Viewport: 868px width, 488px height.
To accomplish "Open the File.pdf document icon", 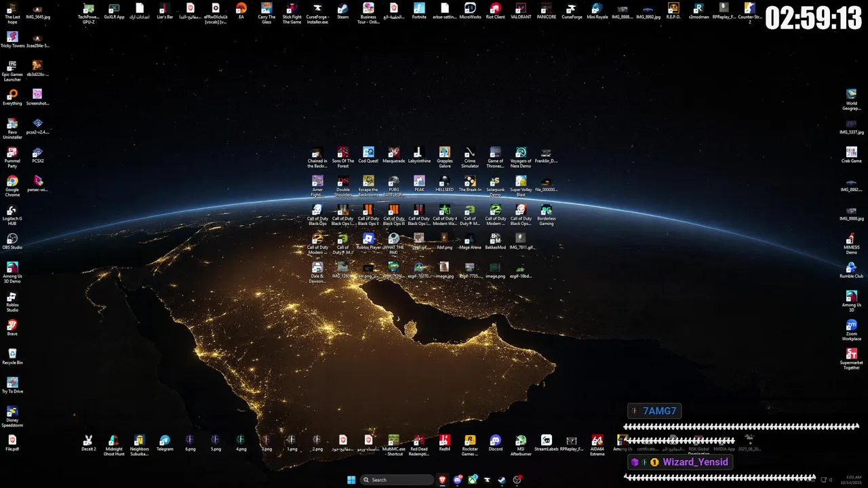I will tap(12, 443).
